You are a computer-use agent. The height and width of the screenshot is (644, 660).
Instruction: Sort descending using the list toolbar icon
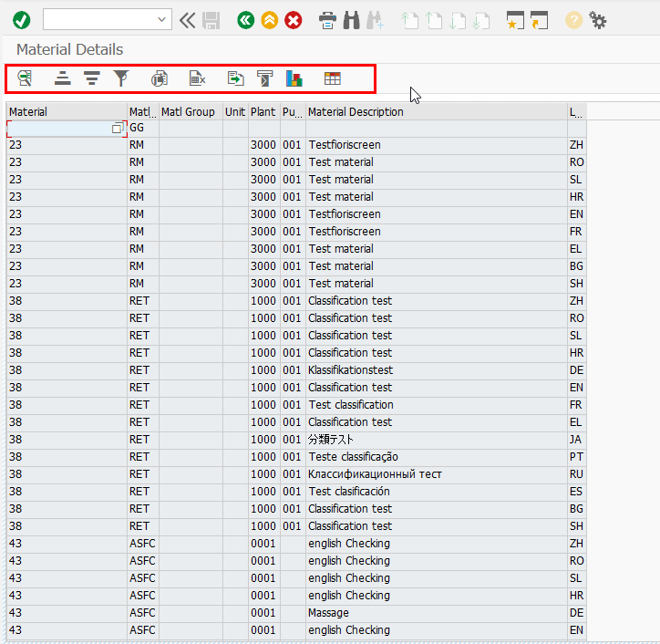pyautogui.click(x=92, y=78)
